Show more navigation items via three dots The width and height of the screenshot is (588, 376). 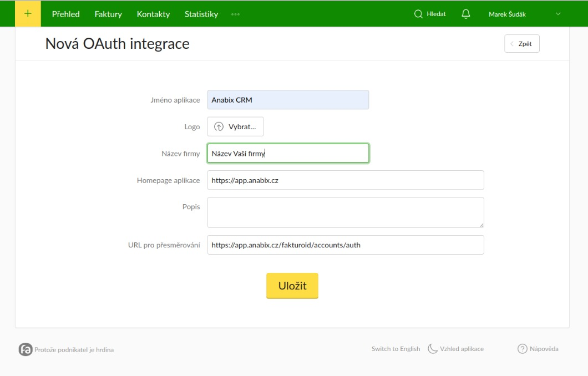[235, 14]
